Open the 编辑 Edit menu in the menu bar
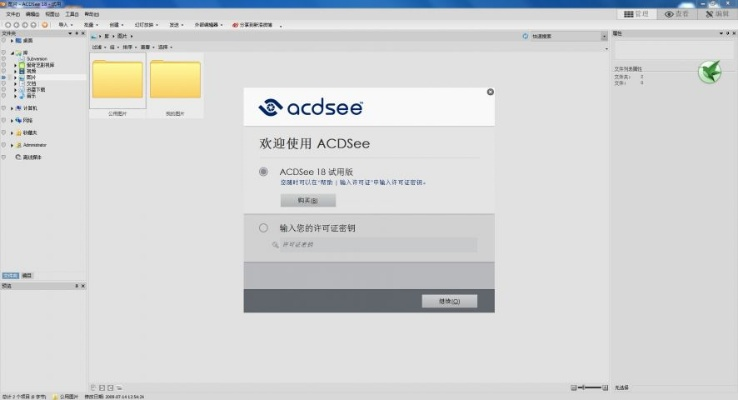Screen dimensions: 738x400 (x=32, y=15)
